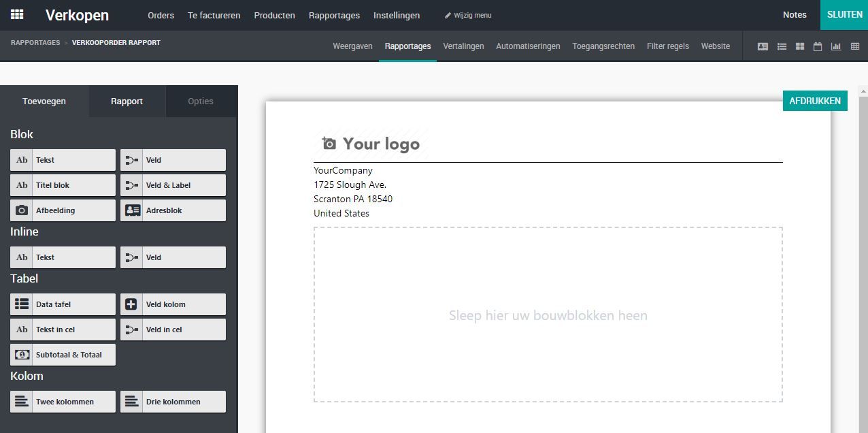868x433 pixels.
Task: Open the pivot table view icon
Action: coord(854,46)
